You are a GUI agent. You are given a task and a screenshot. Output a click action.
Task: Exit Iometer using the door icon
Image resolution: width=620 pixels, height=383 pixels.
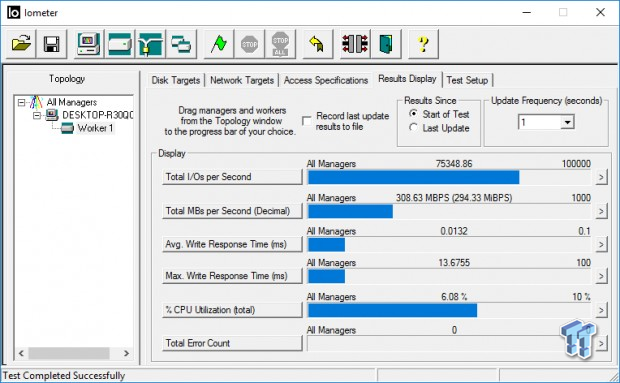pos(386,44)
